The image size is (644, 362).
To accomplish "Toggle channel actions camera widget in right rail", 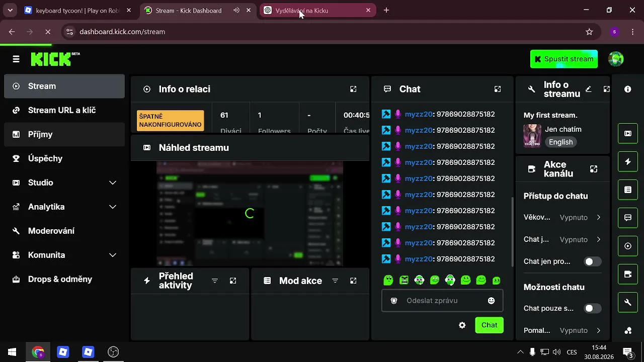I will 628,274.
